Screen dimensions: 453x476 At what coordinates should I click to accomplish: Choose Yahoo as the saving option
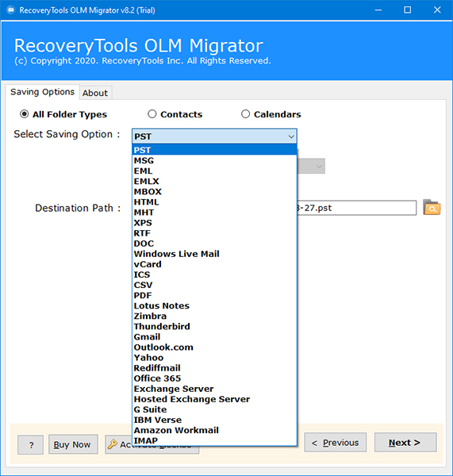pyautogui.click(x=214, y=357)
